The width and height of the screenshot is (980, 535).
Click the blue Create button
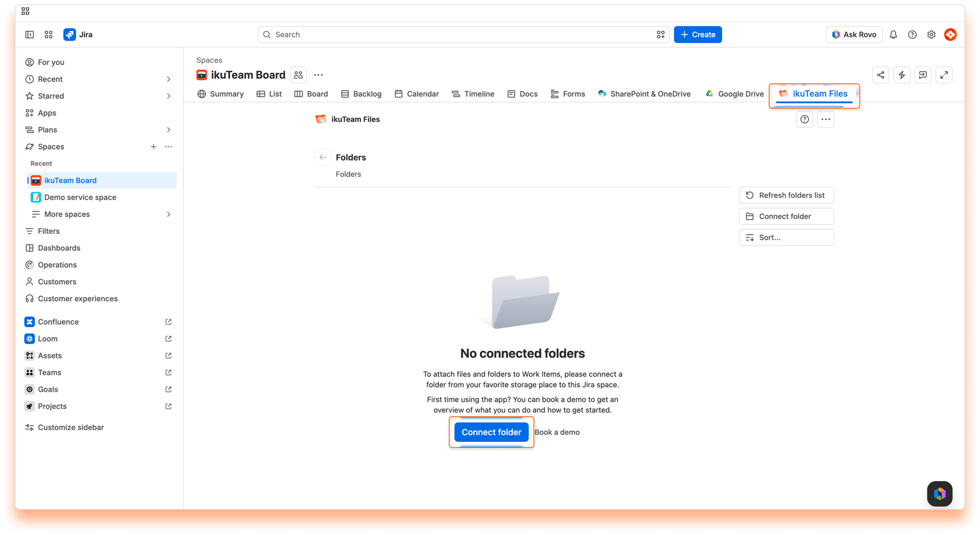pos(698,35)
